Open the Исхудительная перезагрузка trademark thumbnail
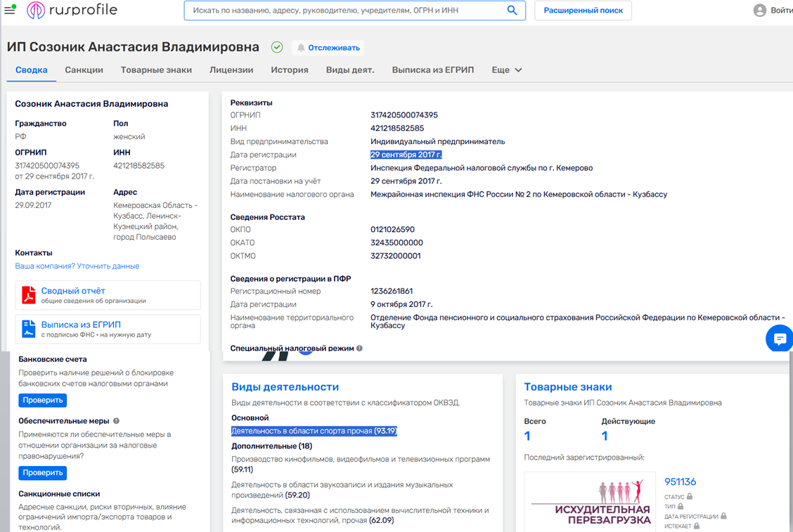Viewport: 793px width, 532px height. click(589, 502)
